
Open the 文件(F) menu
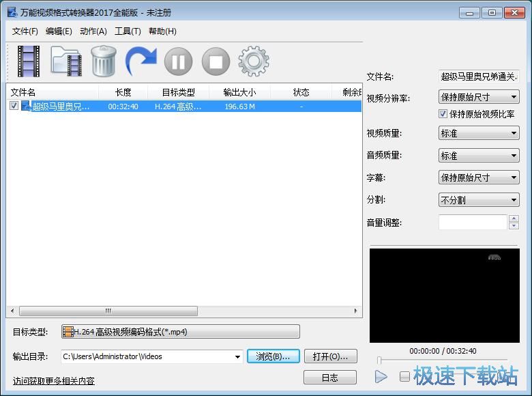tap(25, 31)
